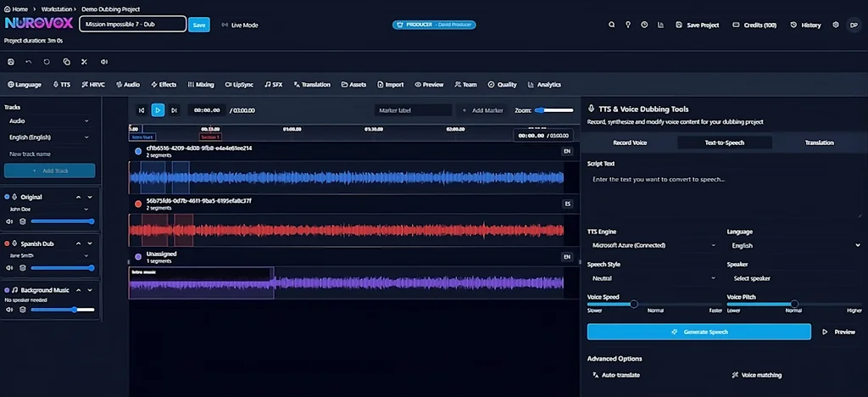Mute the Background Music track
This screenshot has width=868, height=397.
point(9,310)
